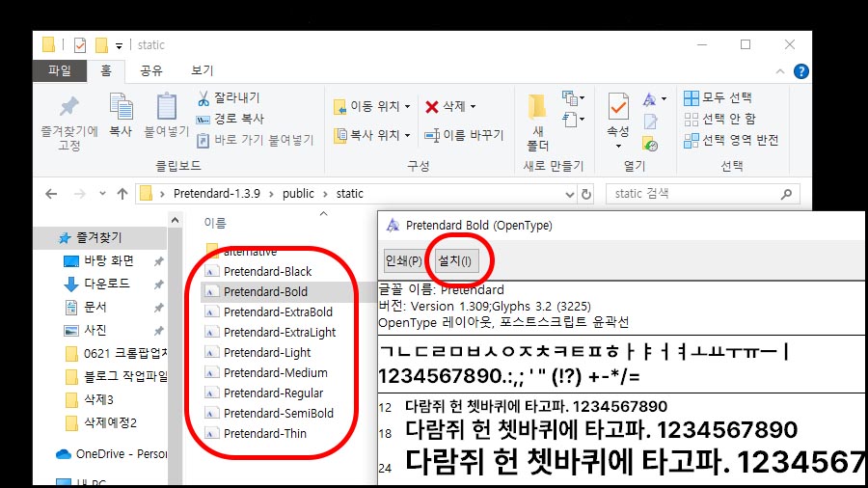Expand the Properties (속성) dropdown arrow
Image resolution: width=868 pixels, height=488 pixels.
618,146
